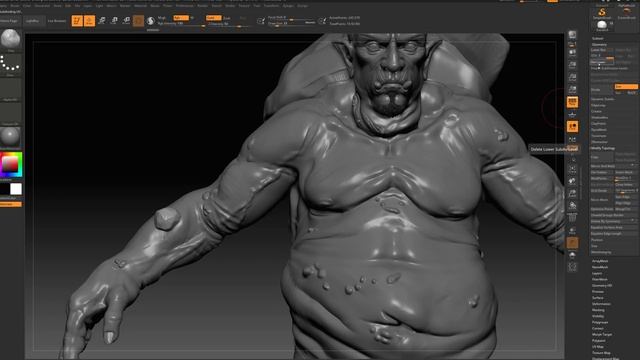Click the Solo icon on right shelf

point(572,255)
